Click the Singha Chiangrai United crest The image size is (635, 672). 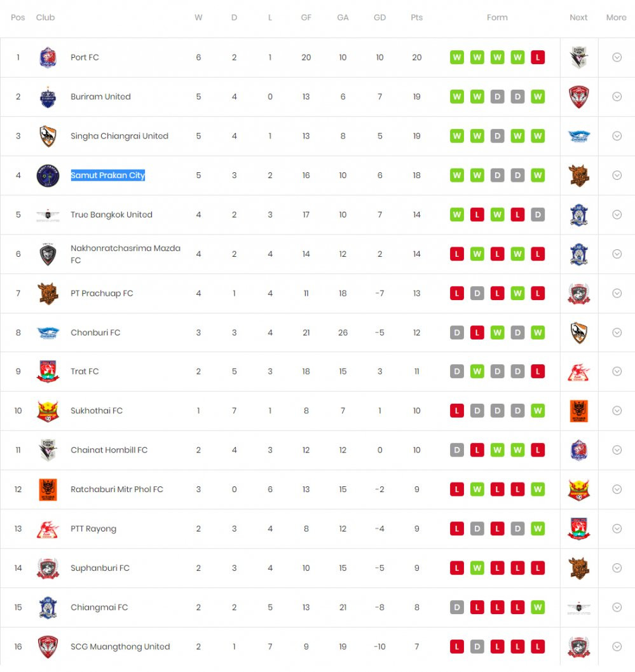pyautogui.click(x=48, y=136)
